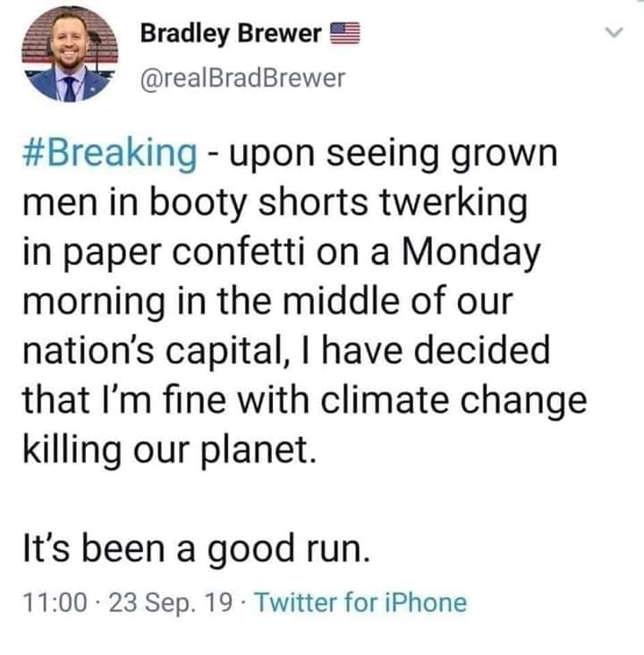Expand the tweet options chevron

click(x=614, y=32)
